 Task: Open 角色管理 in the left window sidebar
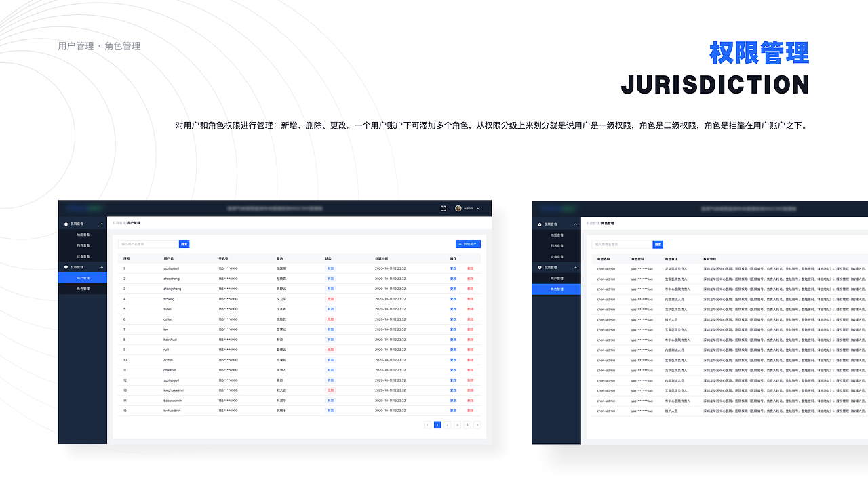[83, 289]
